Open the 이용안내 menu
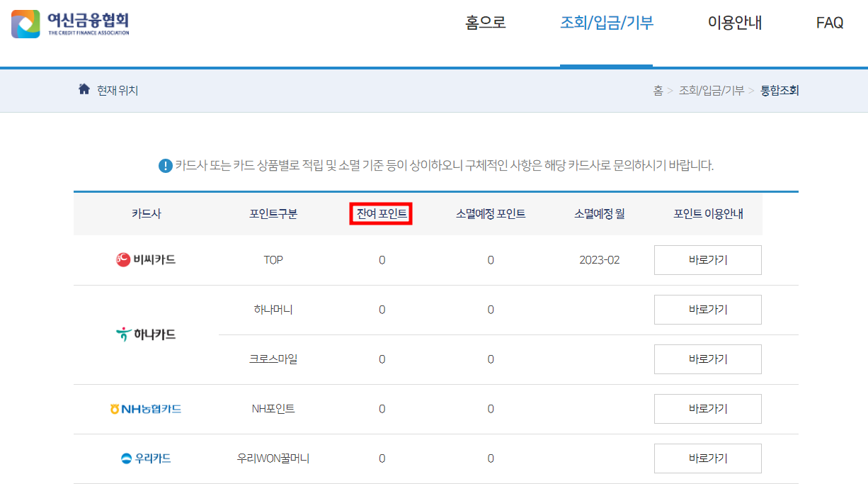This screenshot has height=484, width=868. tap(735, 23)
